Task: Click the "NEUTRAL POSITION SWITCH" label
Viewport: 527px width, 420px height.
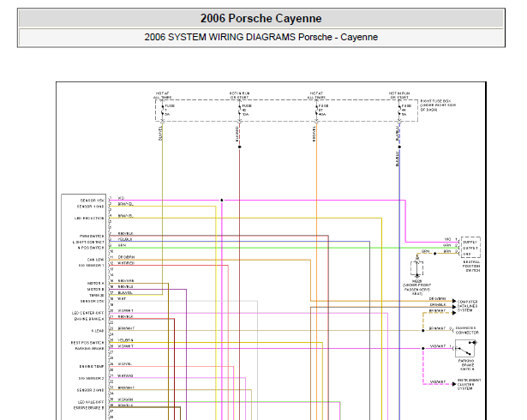Action: pos(471,266)
